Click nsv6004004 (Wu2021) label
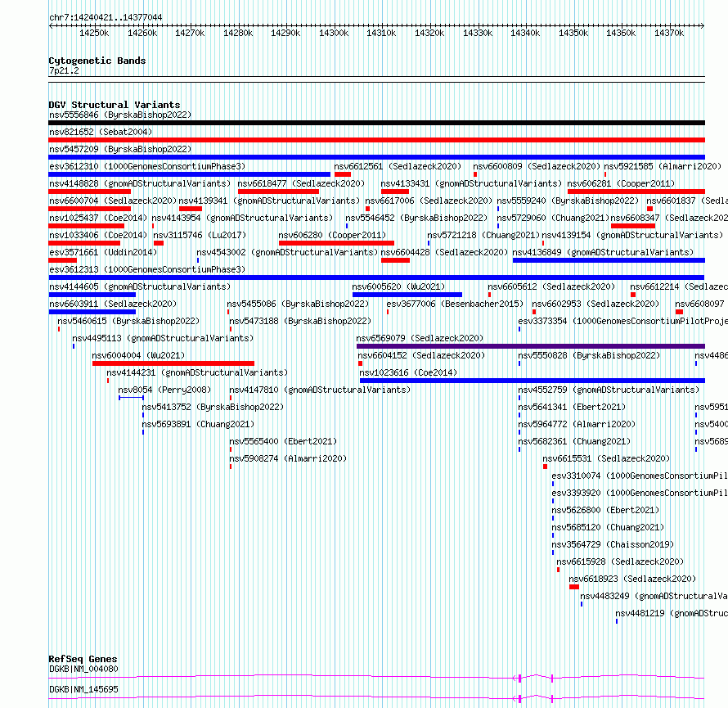Viewport: 728px width, 708px height. click(x=138, y=355)
